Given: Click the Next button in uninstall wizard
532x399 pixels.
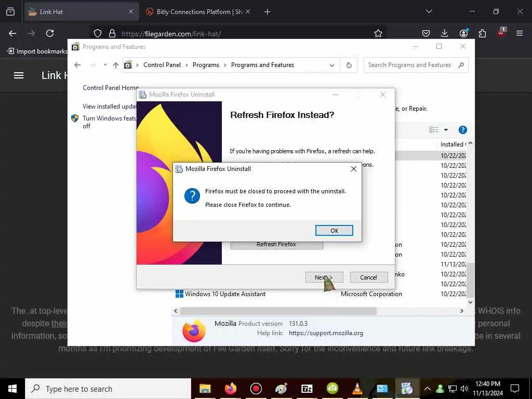Looking at the screenshot, I should click(x=324, y=277).
